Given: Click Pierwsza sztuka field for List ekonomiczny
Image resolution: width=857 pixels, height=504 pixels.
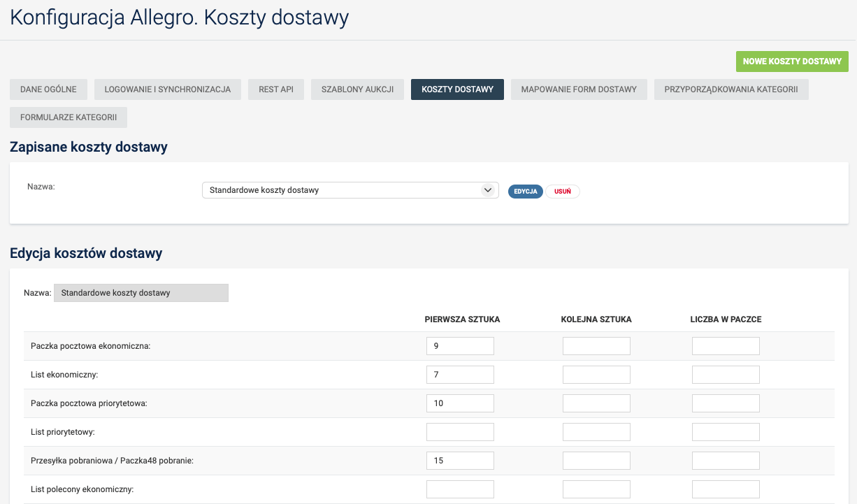Looking at the screenshot, I should [460, 375].
